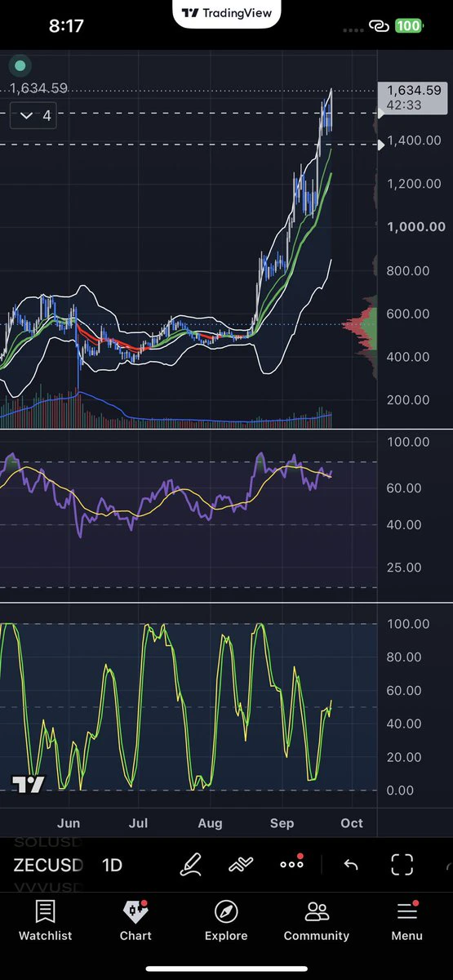
Task: Tap the link hotspot icon in status bar
Action: click(x=379, y=26)
